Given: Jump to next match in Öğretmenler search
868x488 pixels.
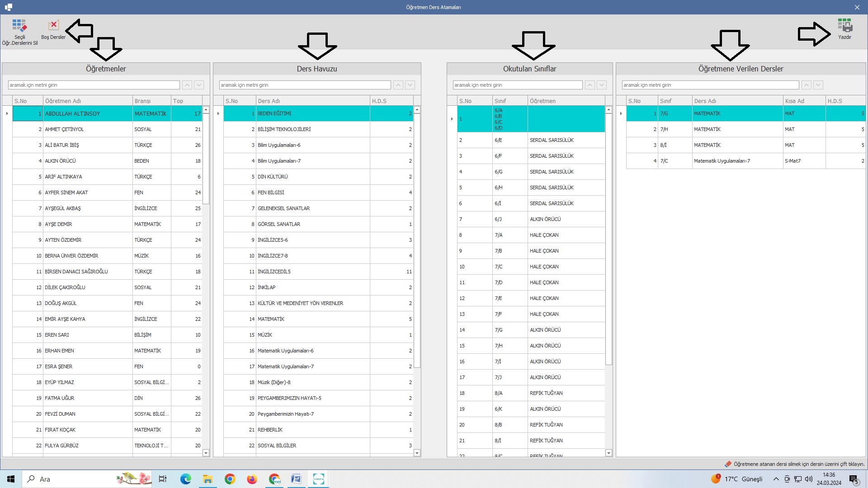Looking at the screenshot, I should (x=199, y=85).
